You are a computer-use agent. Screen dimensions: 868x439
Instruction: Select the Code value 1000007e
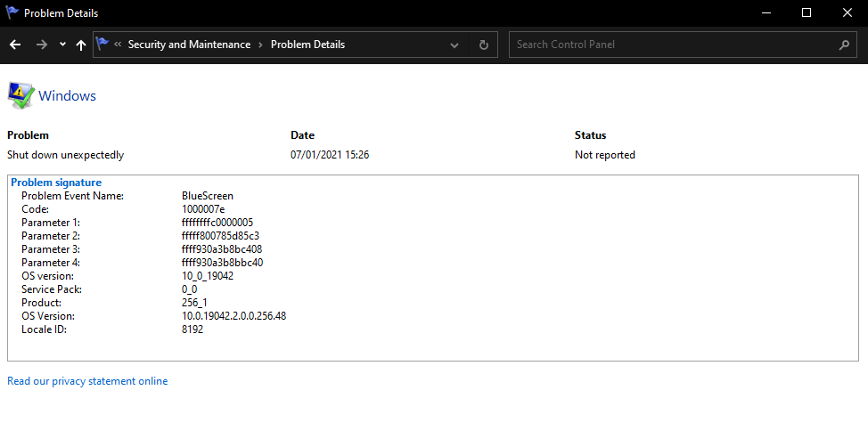[x=203, y=209]
